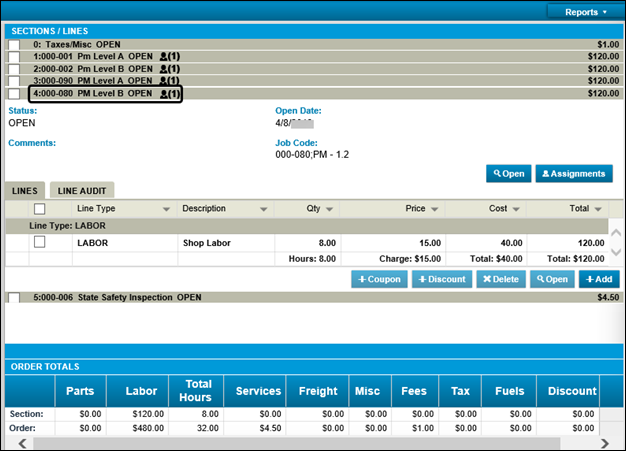Image resolution: width=626 pixels, height=451 pixels.
Task: Select the 5:000-006 State Safety Inspection checkbox
Action: [x=13, y=297]
